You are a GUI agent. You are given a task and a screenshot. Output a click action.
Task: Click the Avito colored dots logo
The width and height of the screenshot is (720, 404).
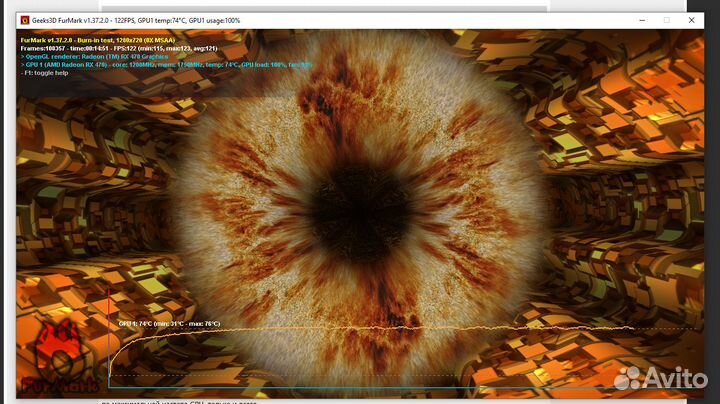coord(627,377)
